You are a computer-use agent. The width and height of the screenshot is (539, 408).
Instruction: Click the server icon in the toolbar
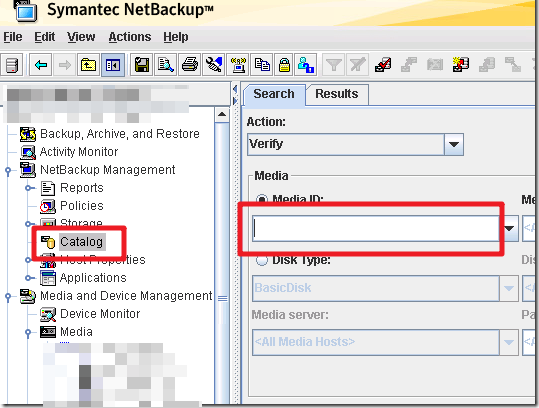point(12,65)
